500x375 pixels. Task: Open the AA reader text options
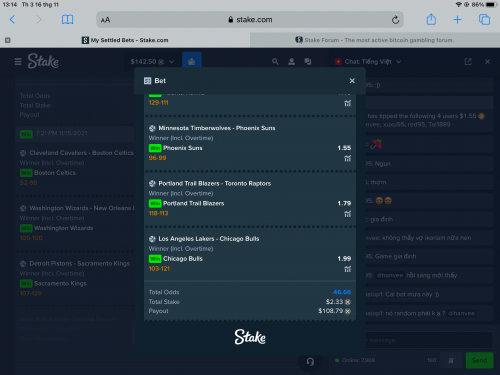tap(105, 20)
